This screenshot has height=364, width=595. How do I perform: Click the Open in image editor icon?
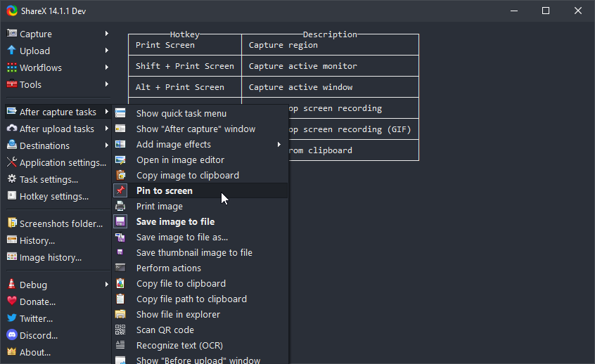click(x=120, y=160)
